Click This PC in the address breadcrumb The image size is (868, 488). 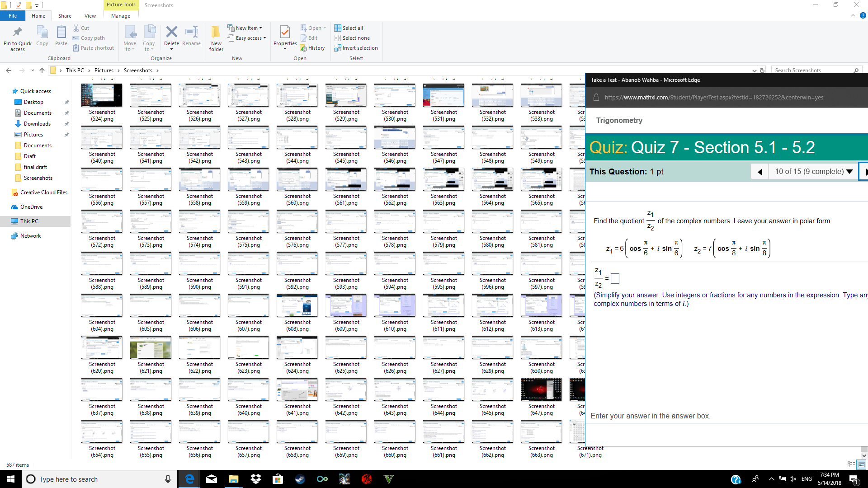[75, 70]
